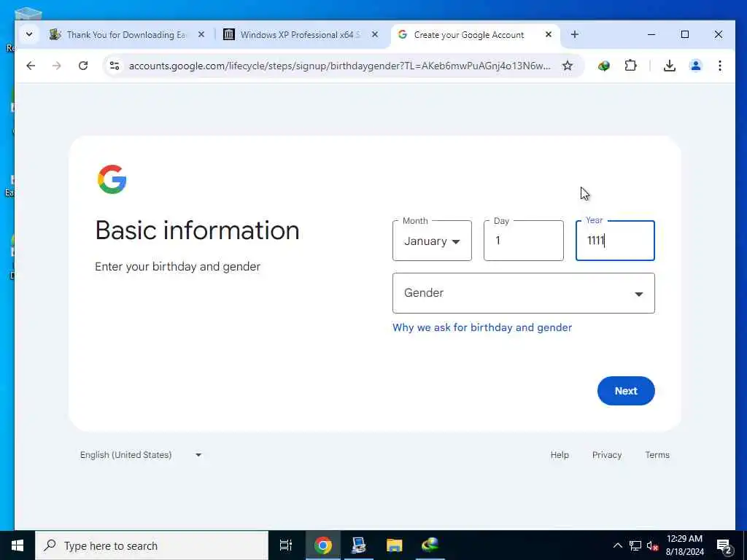This screenshot has width=747, height=560.
Task: Open the IDM extension icon in toolbar
Action: (x=603, y=66)
